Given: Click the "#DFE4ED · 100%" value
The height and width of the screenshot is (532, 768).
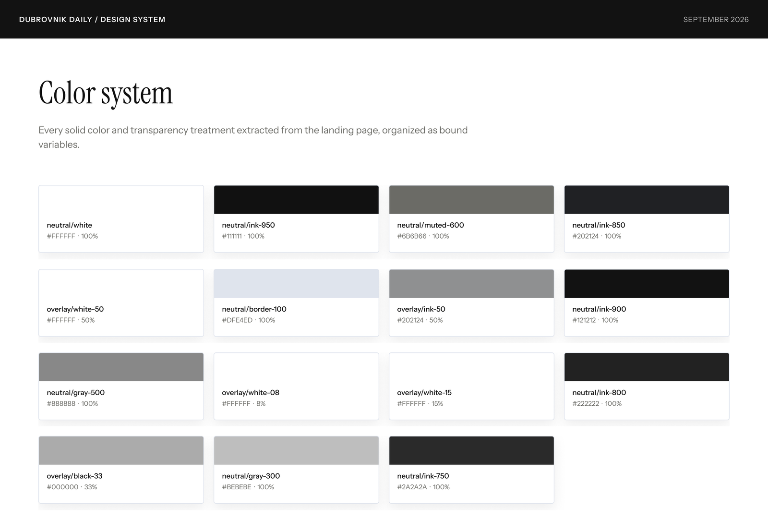Looking at the screenshot, I should 248,320.
